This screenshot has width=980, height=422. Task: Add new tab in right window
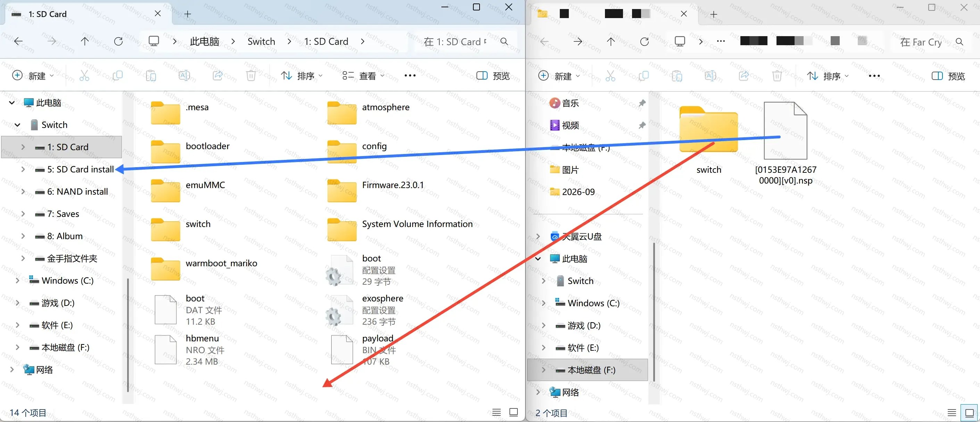tap(714, 15)
